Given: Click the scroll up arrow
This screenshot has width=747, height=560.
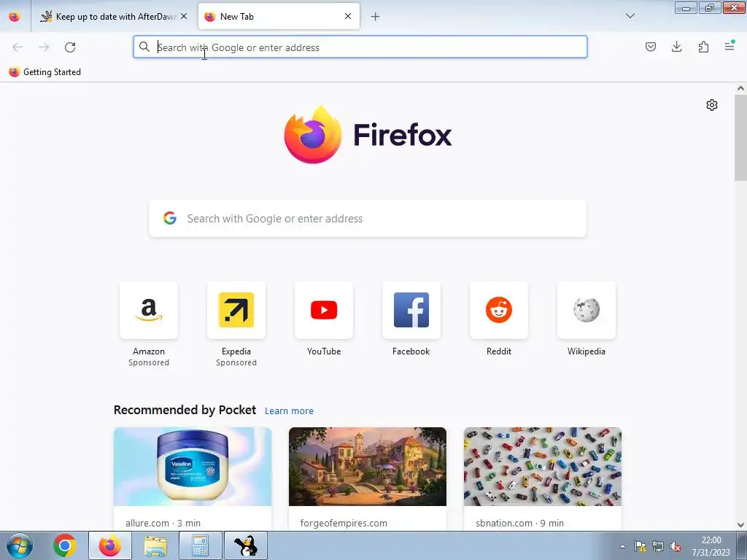Looking at the screenshot, I should (x=740, y=88).
